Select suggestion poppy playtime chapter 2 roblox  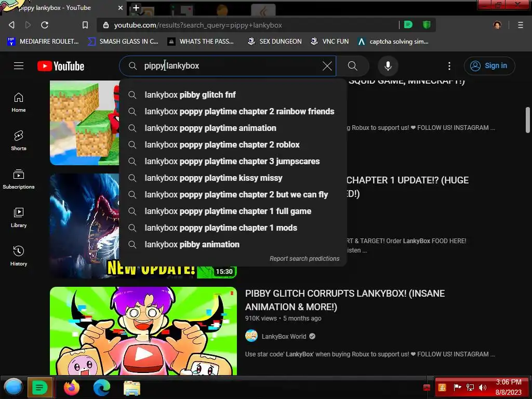233,144
